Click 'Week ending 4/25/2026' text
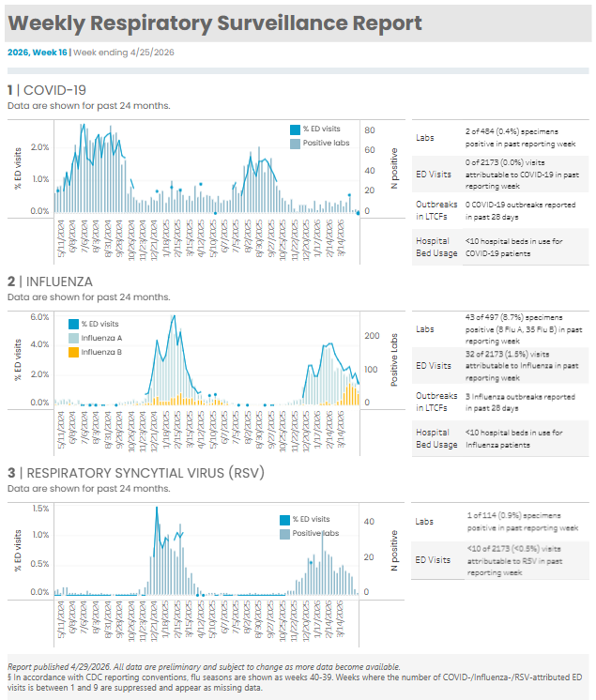 tap(124, 53)
